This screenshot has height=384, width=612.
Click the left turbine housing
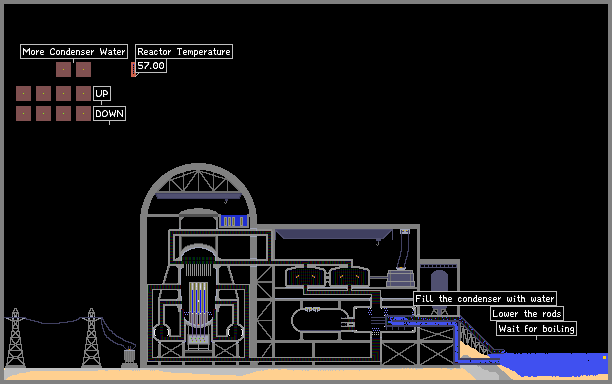pos(306,276)
